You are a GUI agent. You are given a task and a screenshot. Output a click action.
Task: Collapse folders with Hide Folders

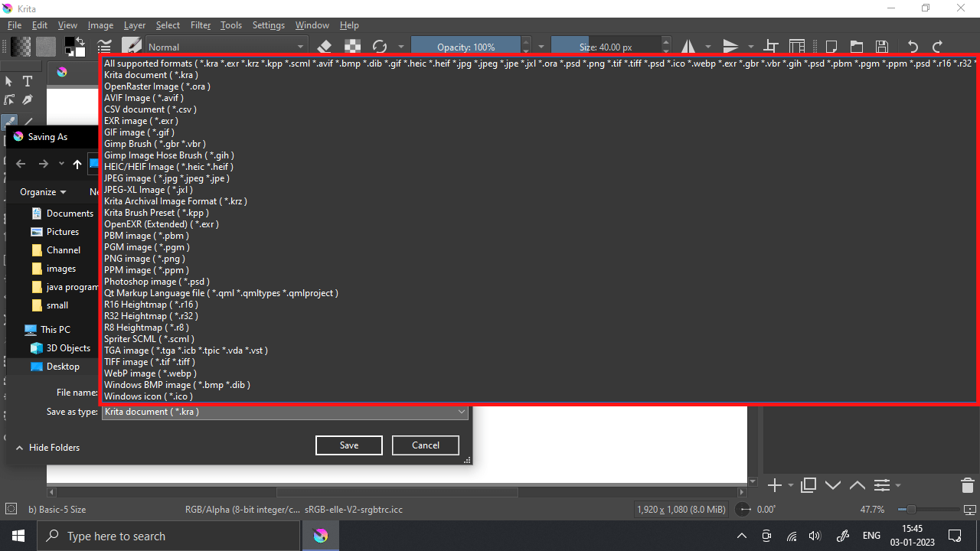(x=47, y=448)
